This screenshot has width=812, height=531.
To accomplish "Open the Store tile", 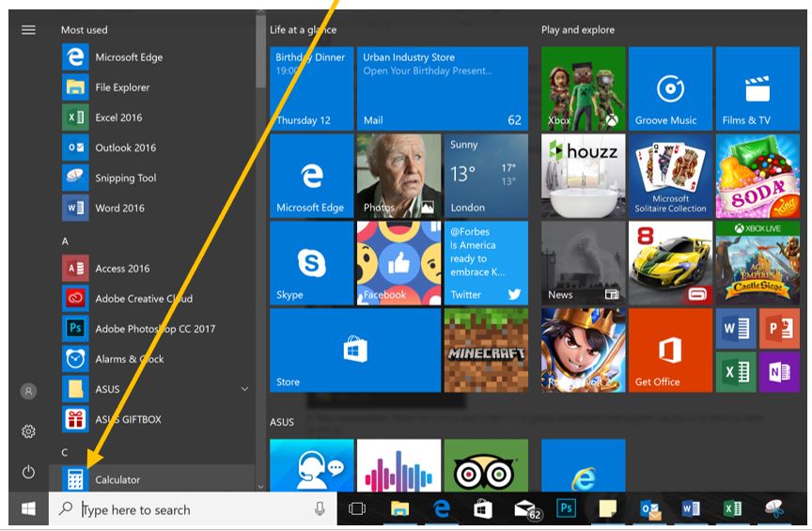I will tap(355, 351).
